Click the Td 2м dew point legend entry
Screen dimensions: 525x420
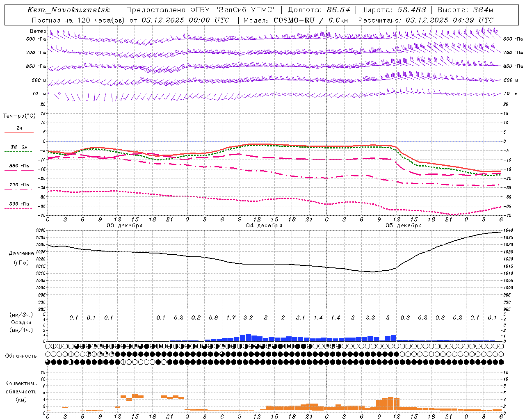(19, 147)
